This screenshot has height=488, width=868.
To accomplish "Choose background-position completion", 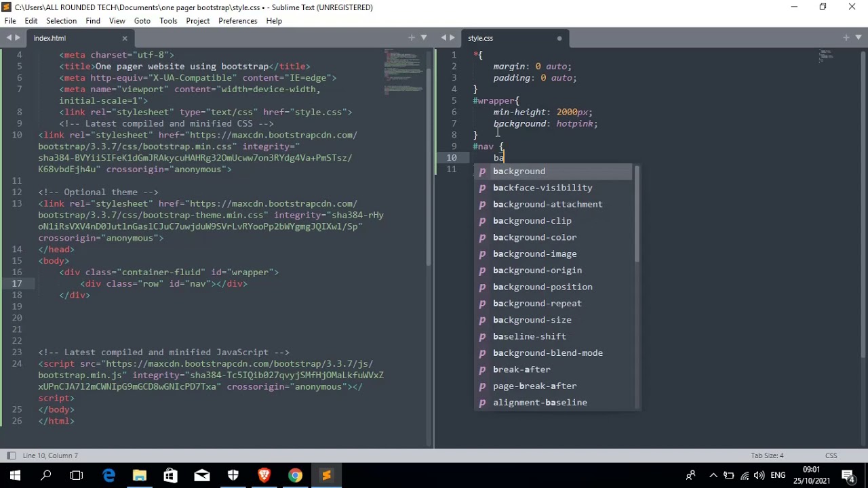I will point(553,287).
